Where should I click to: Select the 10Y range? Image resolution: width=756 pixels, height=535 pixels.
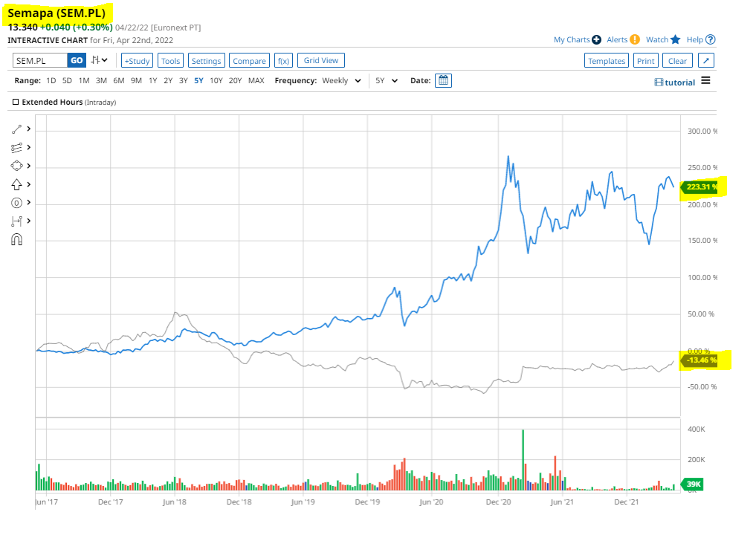[216, 80]
